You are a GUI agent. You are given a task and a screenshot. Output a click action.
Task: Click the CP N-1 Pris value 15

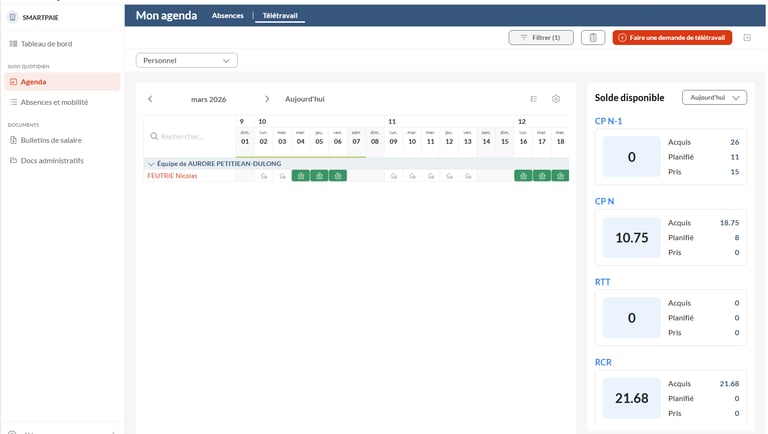[735, 171]
